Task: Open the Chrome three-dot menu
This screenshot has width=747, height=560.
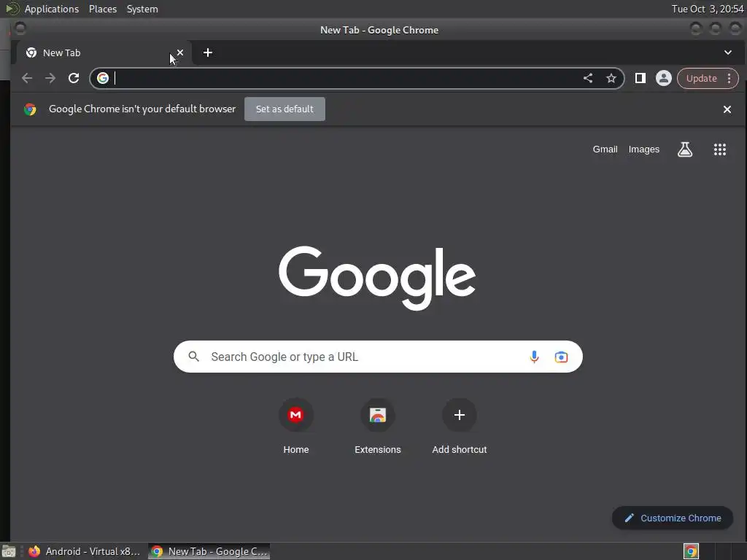Action: click(729, 78)
